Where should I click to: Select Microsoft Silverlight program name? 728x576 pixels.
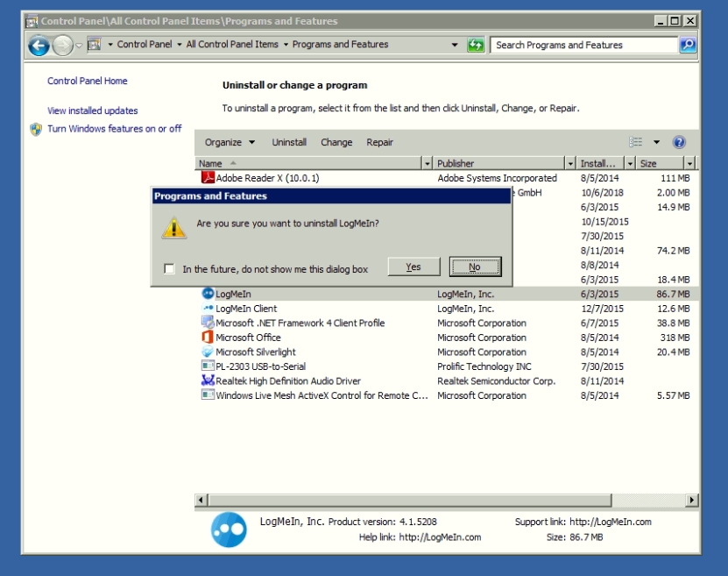(255, 352)
